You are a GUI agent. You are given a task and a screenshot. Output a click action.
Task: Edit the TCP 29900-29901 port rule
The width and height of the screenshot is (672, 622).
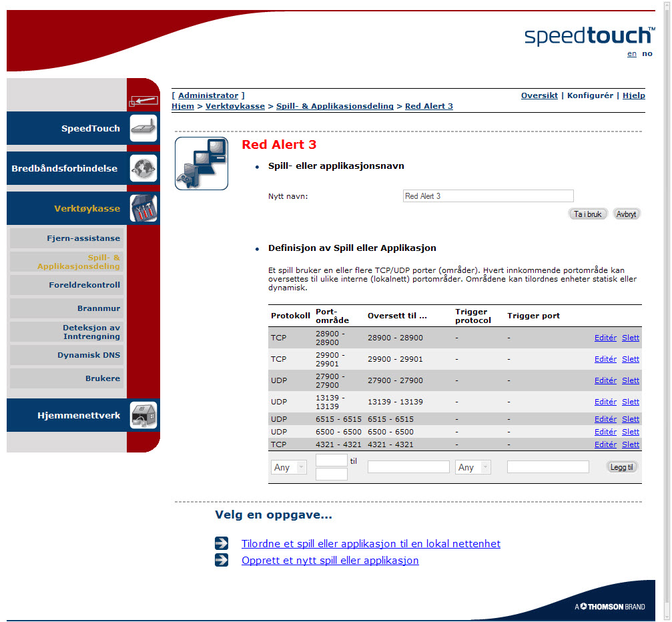(605, 359)
